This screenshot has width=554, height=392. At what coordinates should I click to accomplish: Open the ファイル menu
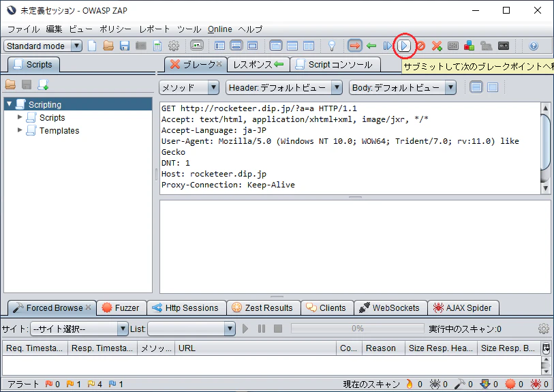click(23, 29)
